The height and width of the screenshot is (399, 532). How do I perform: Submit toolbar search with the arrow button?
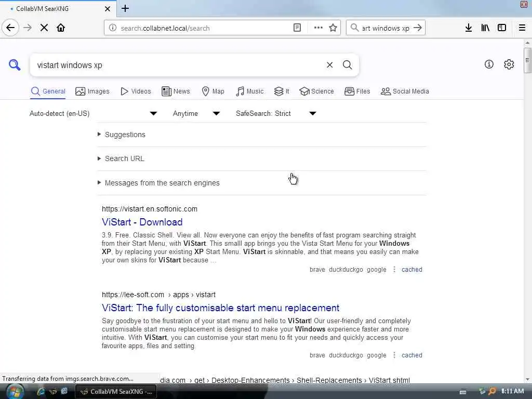(418, 28)
